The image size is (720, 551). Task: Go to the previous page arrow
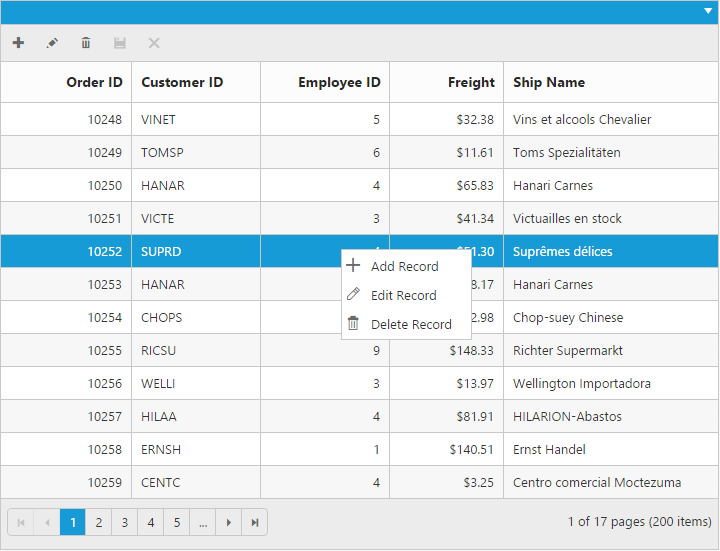(47, 522)
